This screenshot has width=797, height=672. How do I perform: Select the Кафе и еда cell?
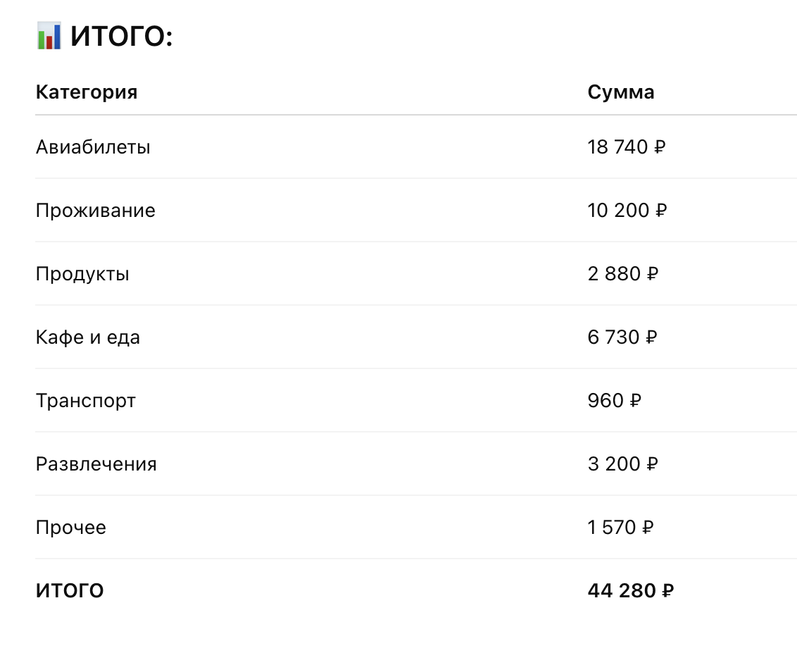coord(88,337)
